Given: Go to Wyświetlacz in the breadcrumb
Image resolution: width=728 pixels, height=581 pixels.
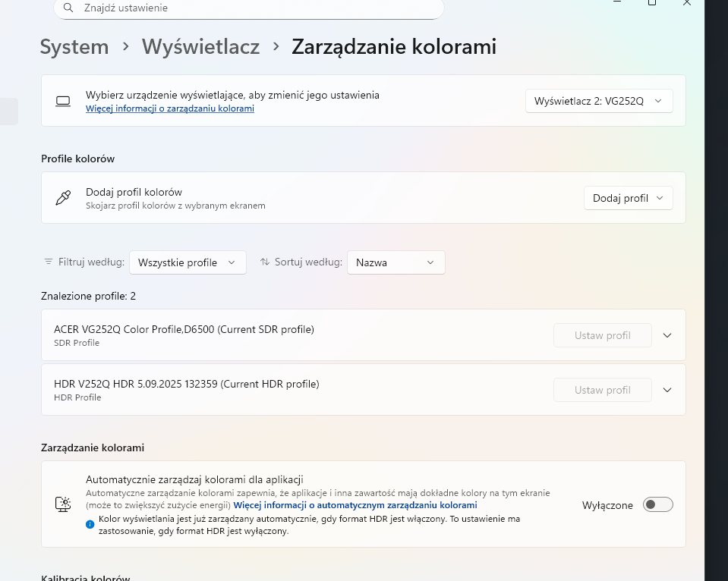Looking at the screenshot, I should [200, 47].
